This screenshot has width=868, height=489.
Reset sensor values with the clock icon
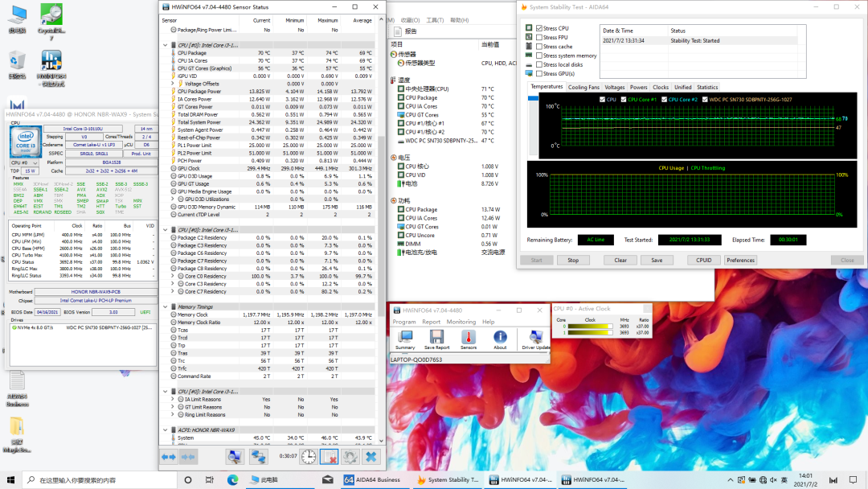point(308,456)
